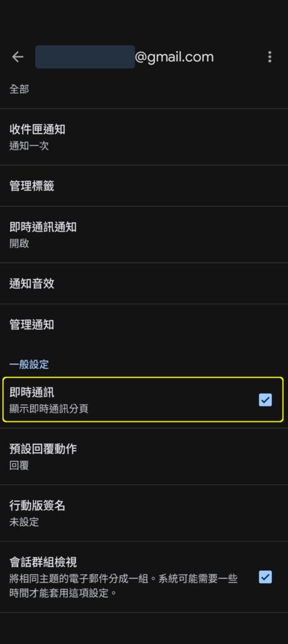
Task: Open the three-dot overflow menu
Action: (269, 56)
